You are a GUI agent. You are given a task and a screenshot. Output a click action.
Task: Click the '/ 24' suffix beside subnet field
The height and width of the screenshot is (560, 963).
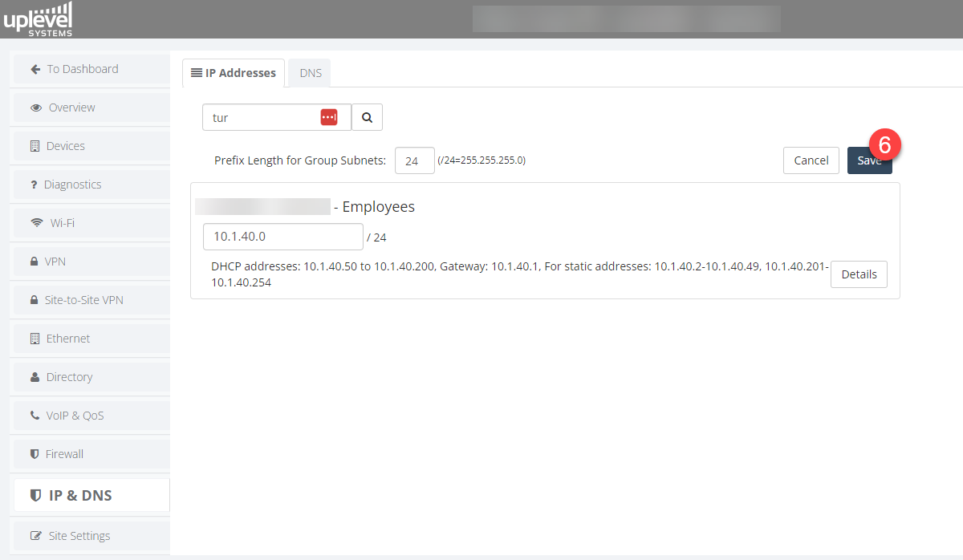(x=376, y=237)
